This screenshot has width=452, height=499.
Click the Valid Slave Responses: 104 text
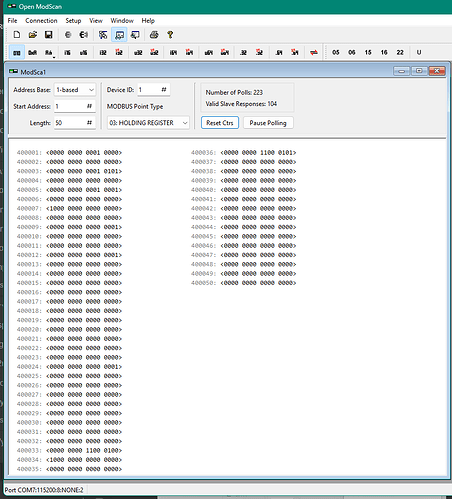(241, 104)
